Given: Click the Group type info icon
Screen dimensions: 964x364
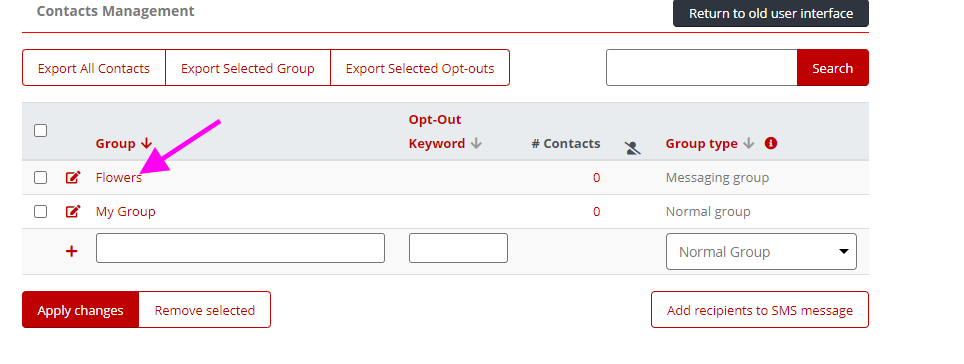Looking at the screenshot, I should [x=771, y=143].
